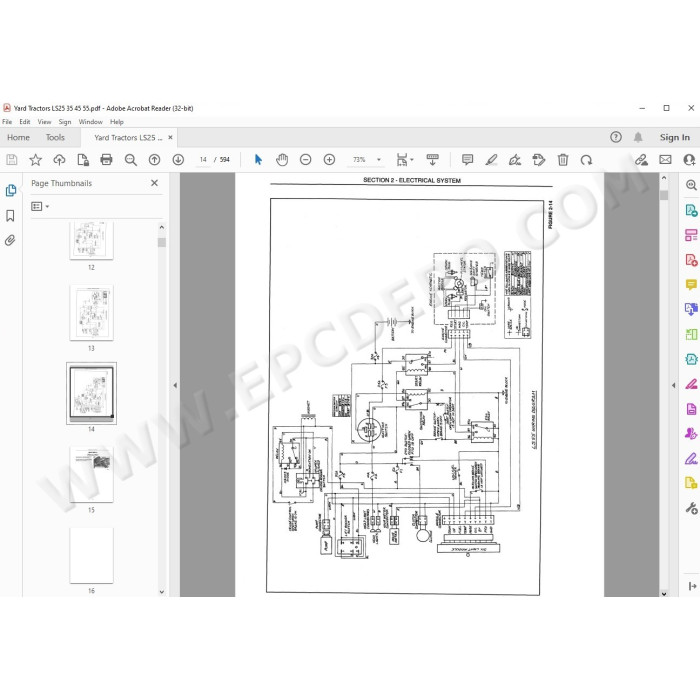Open the zoom level 73% dropdown
The width and height of the screenshot is (700, 700).
[x=379, y=159]
